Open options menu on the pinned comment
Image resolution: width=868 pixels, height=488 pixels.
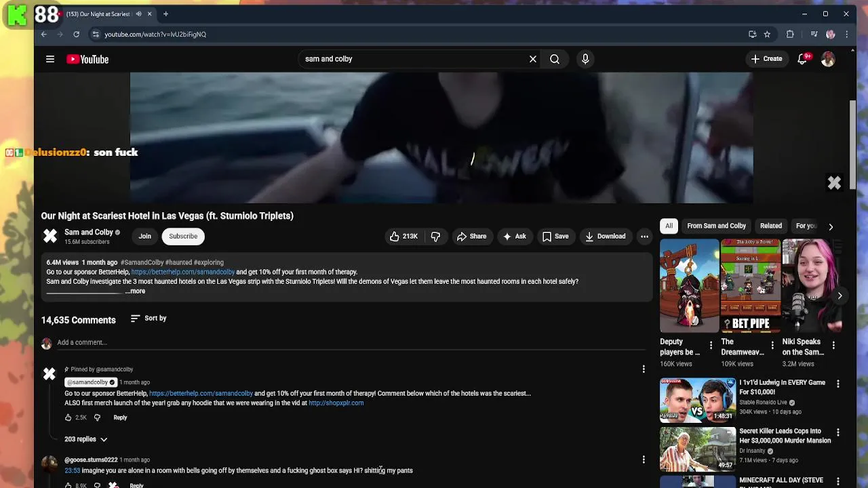click(x=644, y=369)
